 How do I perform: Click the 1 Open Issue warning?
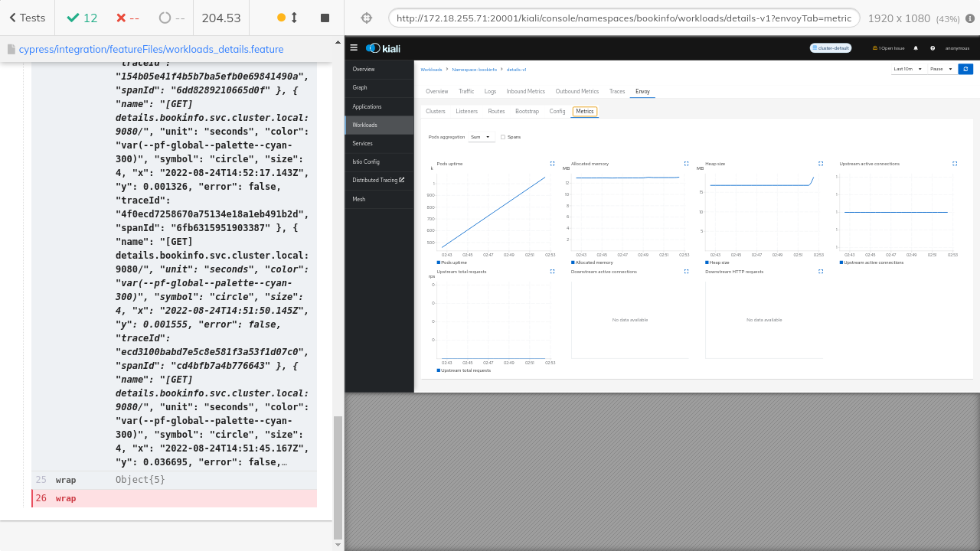point(889,48)
